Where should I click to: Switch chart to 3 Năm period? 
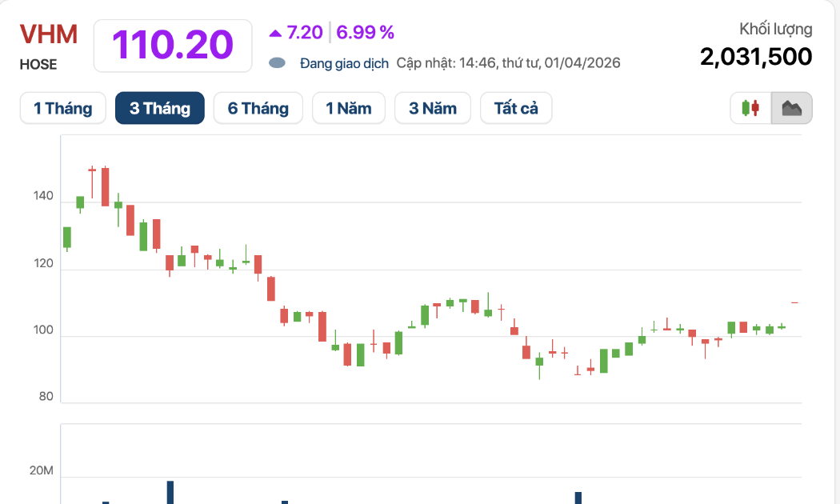pyautogui.click(x=433, y=108)
